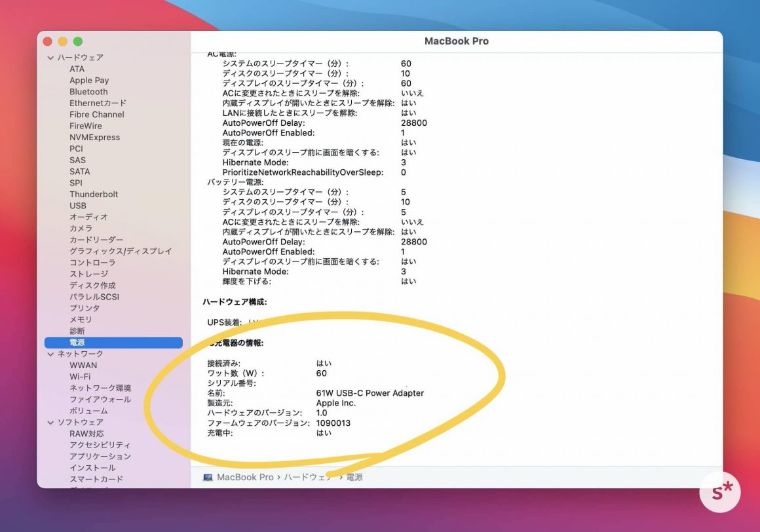The height and width of the screenshot is (532, 760).
Task: Click ハードウェア in the bottom path bar
Action: click(x=308, y=478)
